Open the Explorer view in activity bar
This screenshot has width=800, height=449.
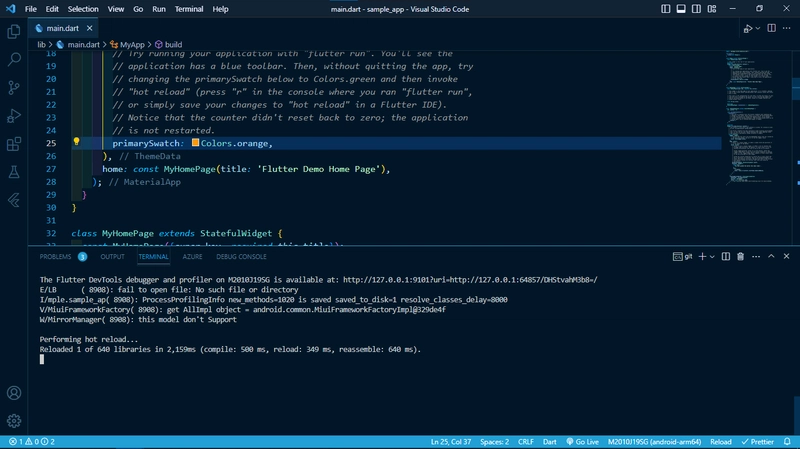[14, 31]
